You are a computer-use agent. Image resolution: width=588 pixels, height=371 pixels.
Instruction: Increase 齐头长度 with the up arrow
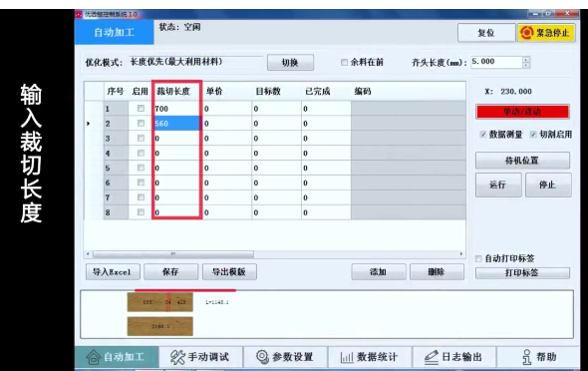click(526, 59)
